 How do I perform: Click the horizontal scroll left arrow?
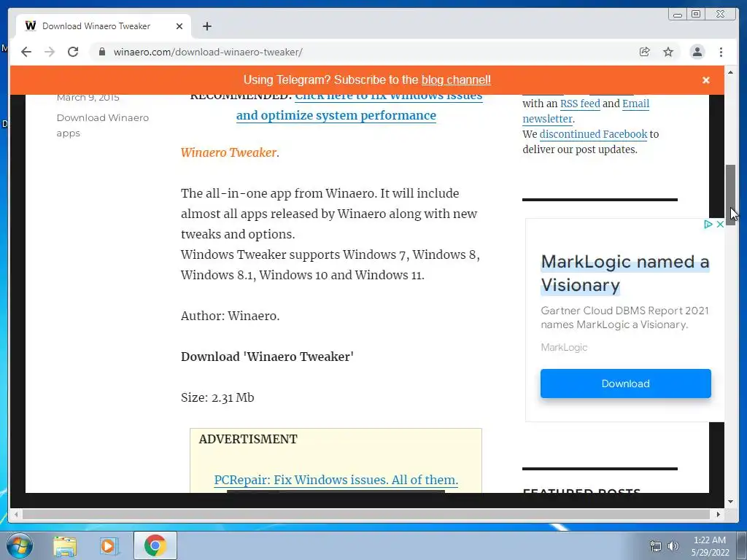tap(16, 514)
